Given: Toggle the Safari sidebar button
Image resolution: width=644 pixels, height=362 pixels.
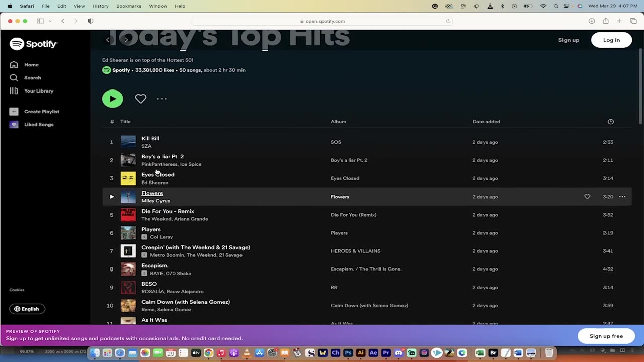Looking at the screenshot, I should tap(40, 21).
